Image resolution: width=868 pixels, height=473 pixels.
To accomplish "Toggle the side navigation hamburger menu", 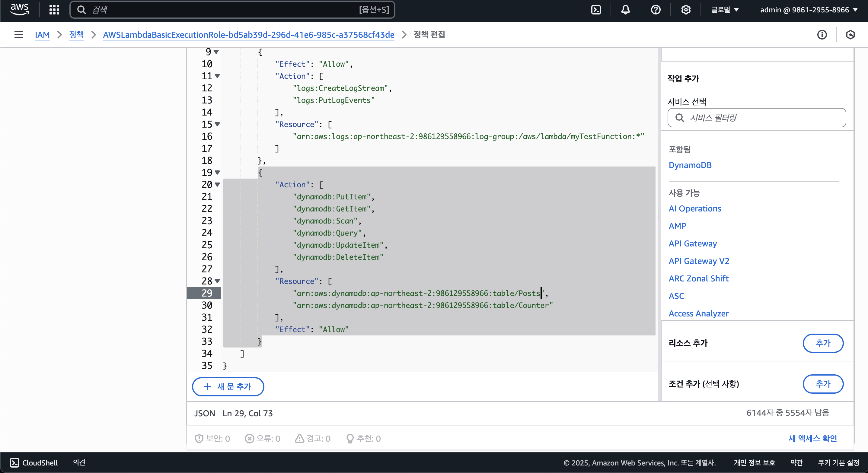I will pyautogui.click(x=18, y=35).
